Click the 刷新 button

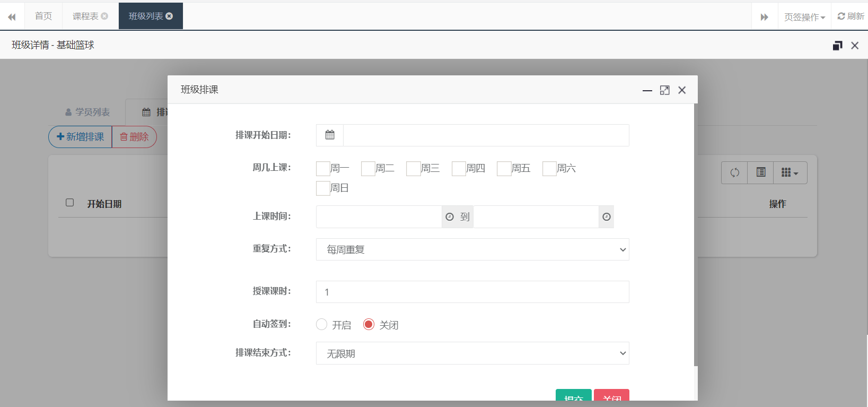[x=851, y=16]
